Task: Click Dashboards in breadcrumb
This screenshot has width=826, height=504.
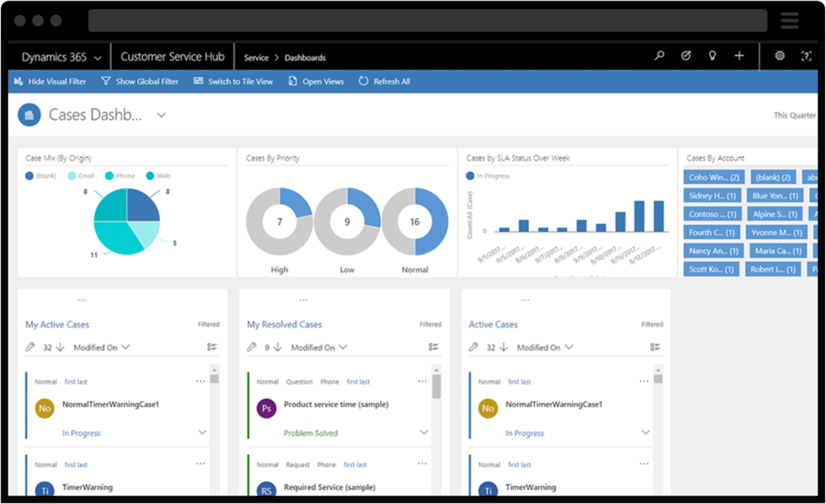Action: click(x=305, y=58)
